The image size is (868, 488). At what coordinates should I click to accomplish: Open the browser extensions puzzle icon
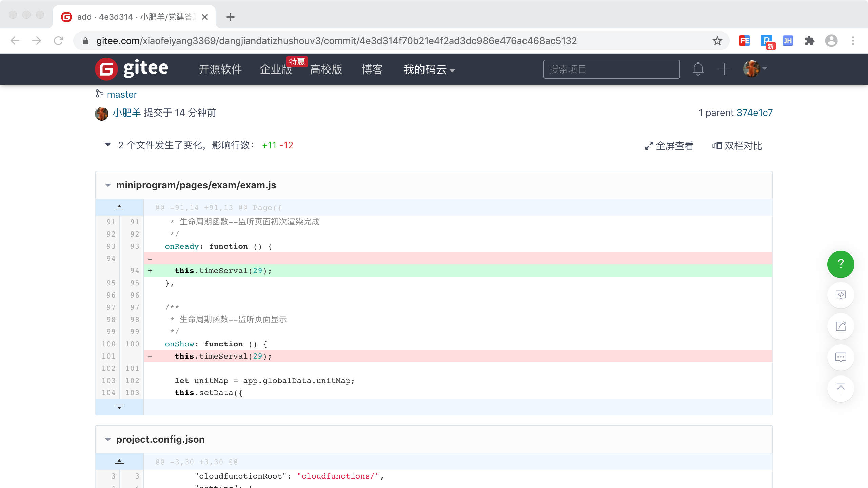(809, 41)
